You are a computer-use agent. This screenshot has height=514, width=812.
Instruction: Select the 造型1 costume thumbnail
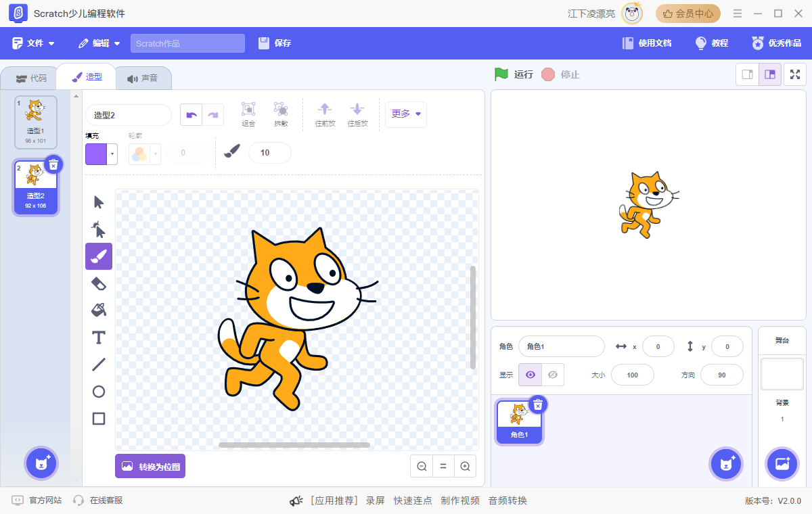pos(35,122)
